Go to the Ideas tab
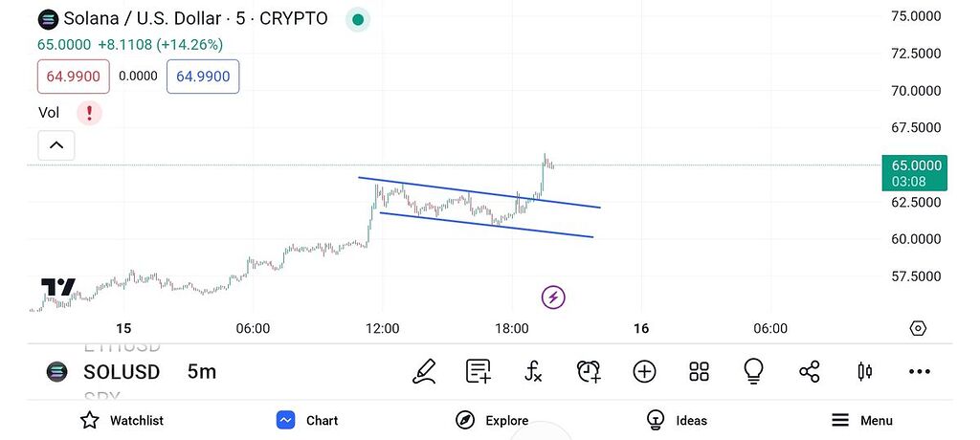The height and width of the screenshot is (440, 980). tap(677, 420)
